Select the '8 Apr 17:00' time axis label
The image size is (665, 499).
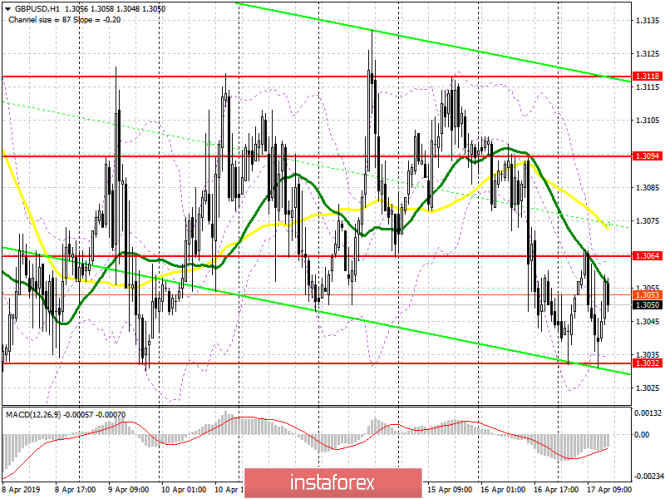click(75, 489)
